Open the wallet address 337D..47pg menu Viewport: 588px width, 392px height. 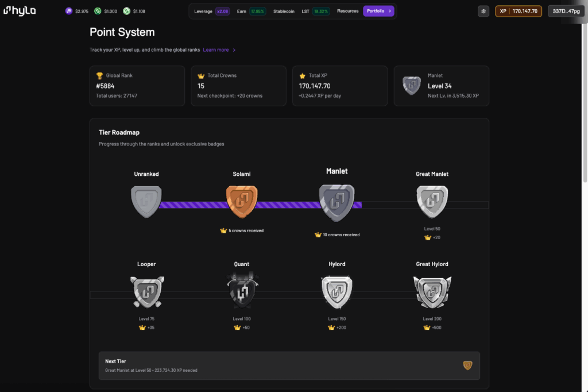click(566, 11)
